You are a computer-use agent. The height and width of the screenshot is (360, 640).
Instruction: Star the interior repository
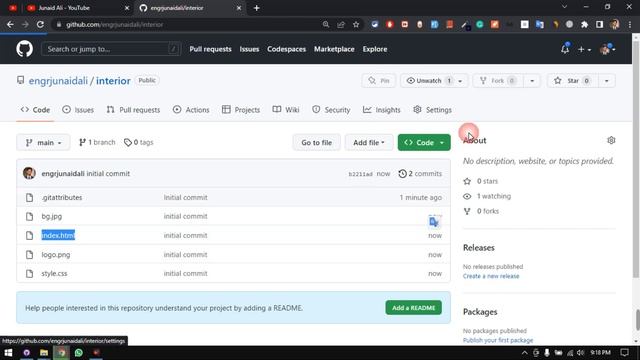(572, 81)
